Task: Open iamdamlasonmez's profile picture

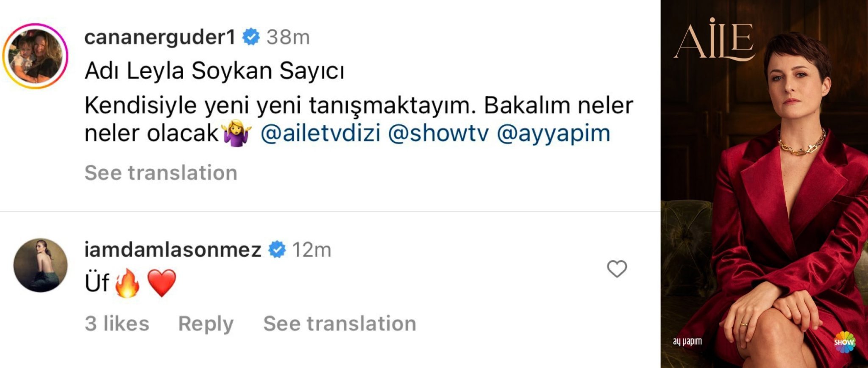Action: (41, 265)
